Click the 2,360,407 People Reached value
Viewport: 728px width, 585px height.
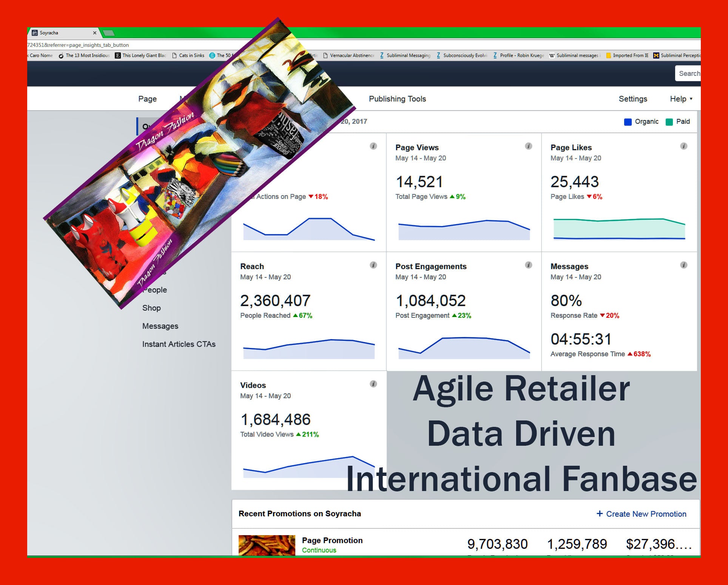click(x=275, y=301)
